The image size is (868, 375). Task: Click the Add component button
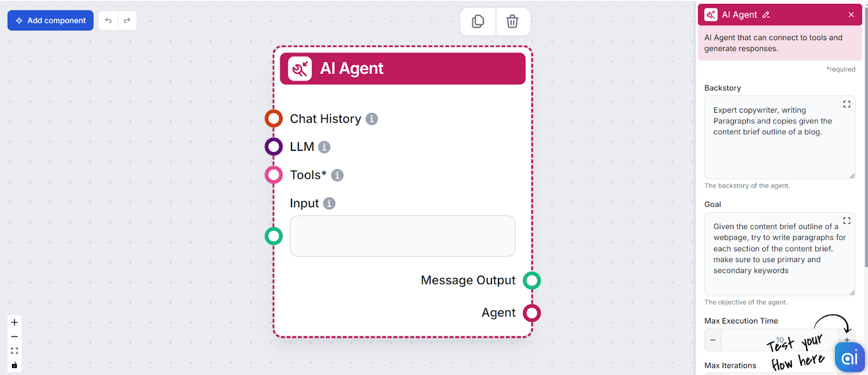50,20
